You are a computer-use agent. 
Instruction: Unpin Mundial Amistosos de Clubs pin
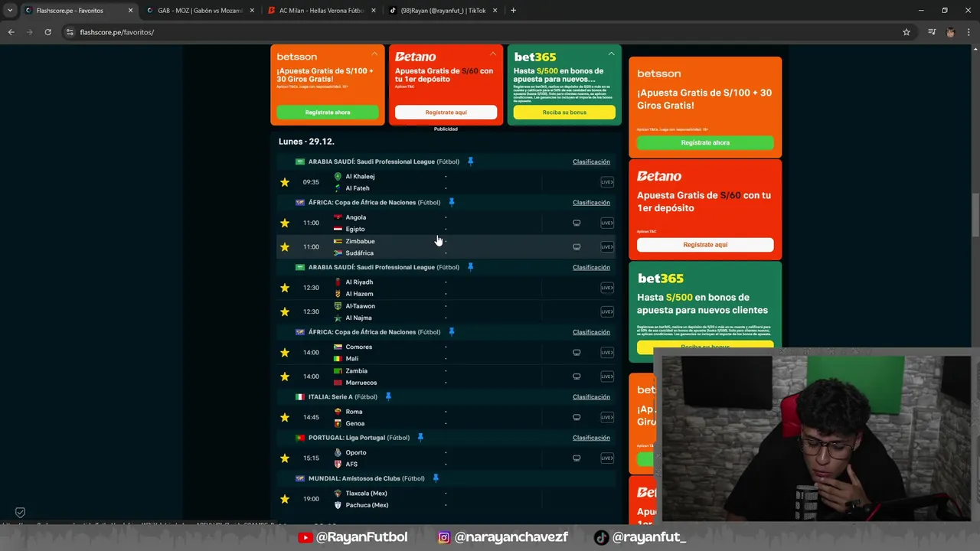pos(435,478)
